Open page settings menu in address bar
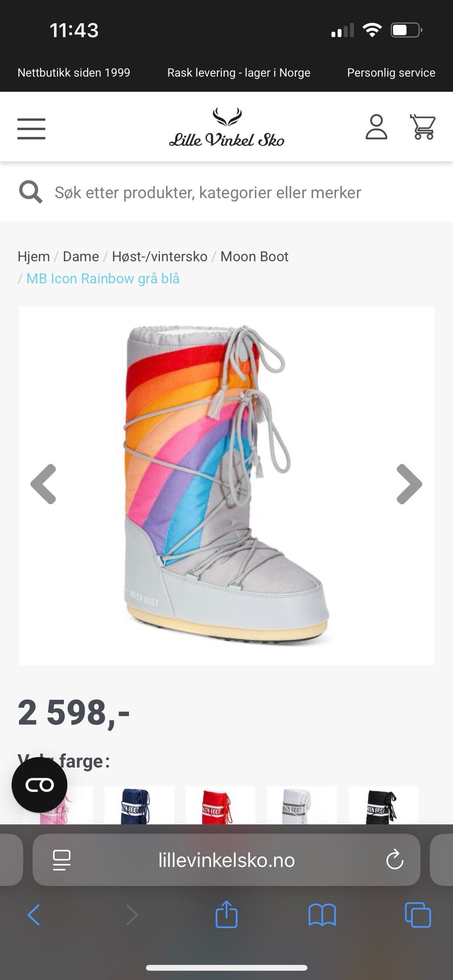 pyautogui.click(x=61, y=860)
